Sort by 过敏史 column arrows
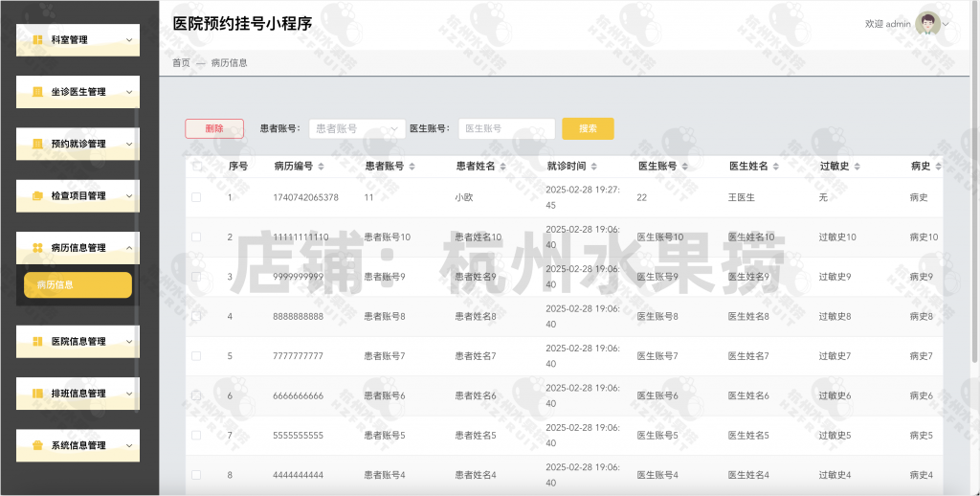The height and width of the screenshot is (496, 980). click(857, 167)
